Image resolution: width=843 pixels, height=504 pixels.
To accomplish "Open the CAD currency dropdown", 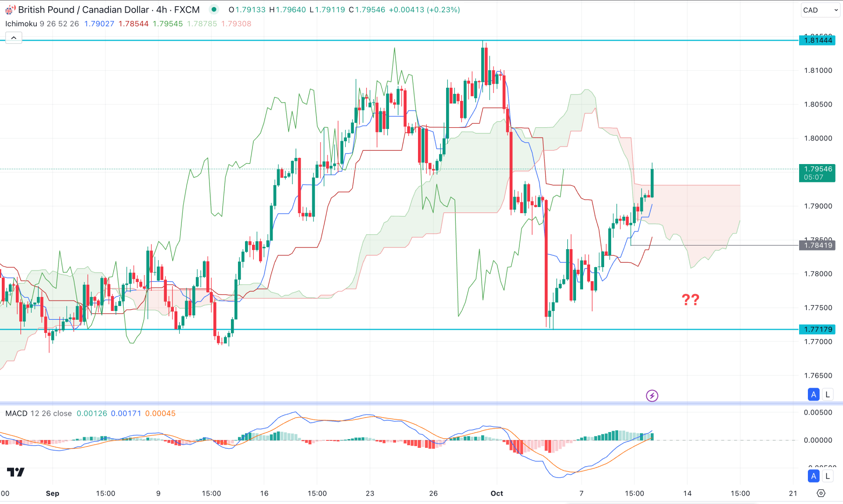I will click(x=820, y=10).
